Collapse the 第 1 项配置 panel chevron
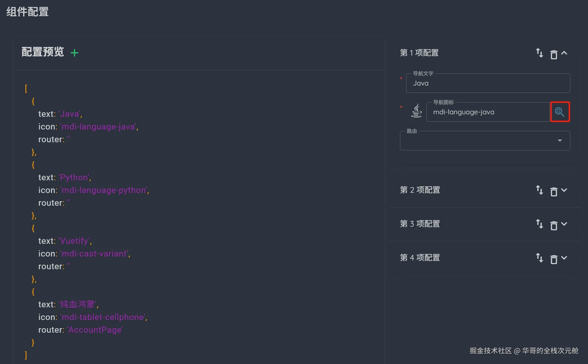The image size is (588, 364). pyautogui.click(x=564, y=53)
